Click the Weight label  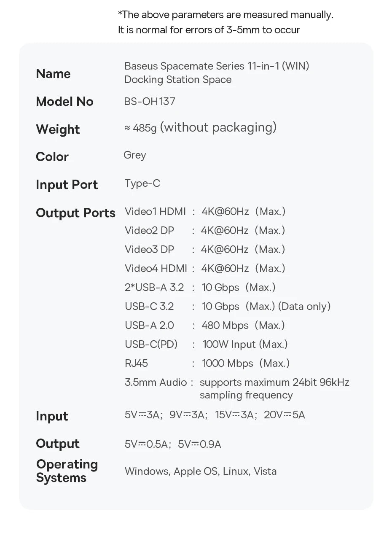tap(58, 129)
